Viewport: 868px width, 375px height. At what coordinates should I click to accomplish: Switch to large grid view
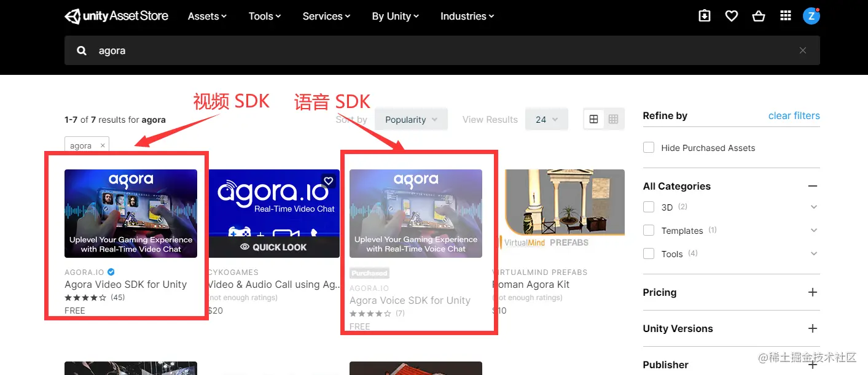pos(593,119)
